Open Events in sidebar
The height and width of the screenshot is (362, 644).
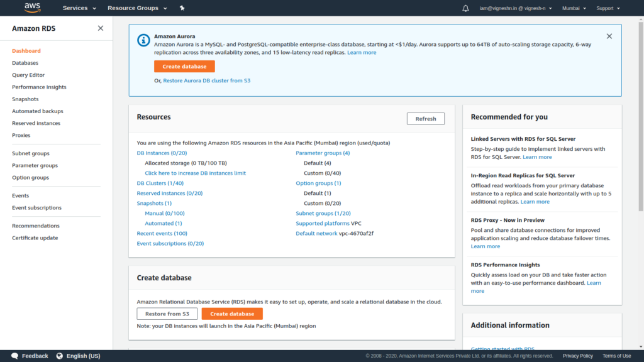coord(21,195)
